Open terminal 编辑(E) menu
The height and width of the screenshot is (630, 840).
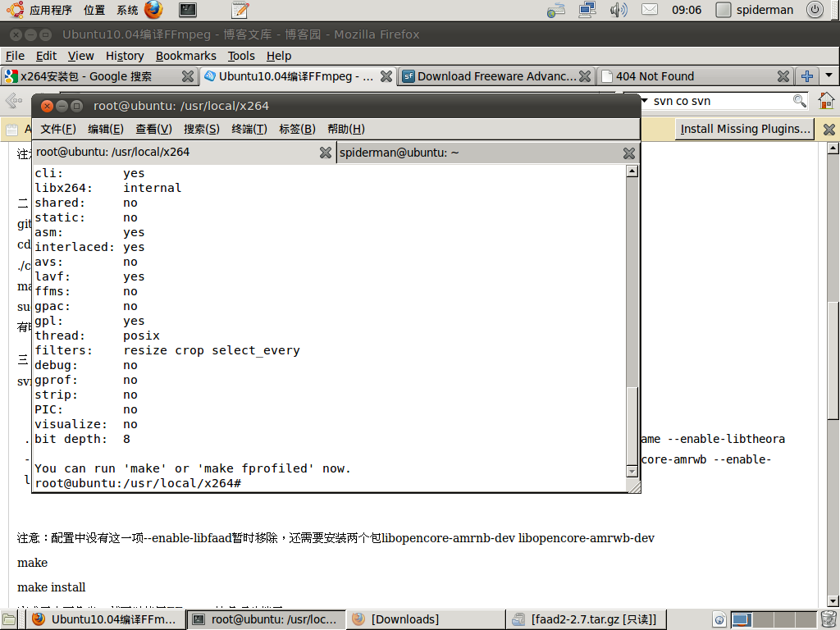point(106,129)
